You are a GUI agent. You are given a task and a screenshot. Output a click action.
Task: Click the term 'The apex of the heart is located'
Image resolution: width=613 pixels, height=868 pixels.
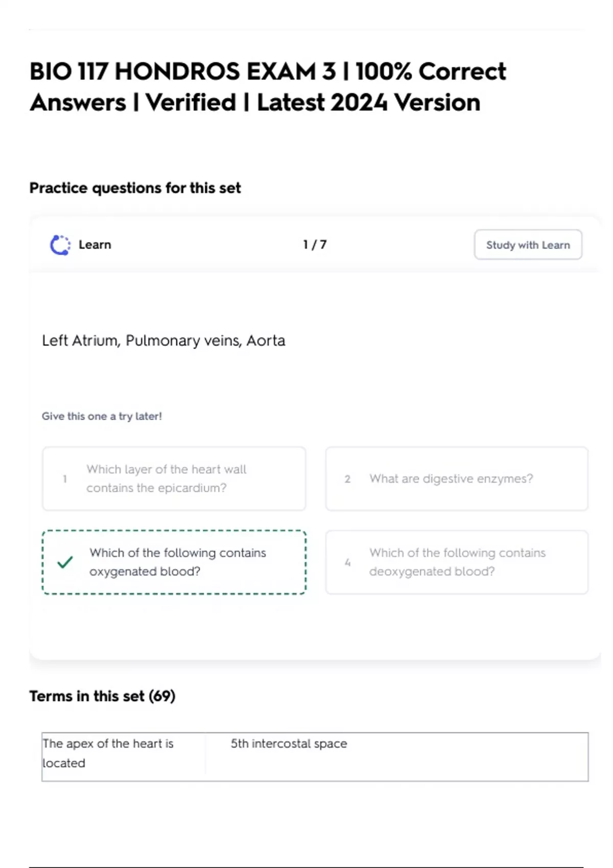click(108, 753)
